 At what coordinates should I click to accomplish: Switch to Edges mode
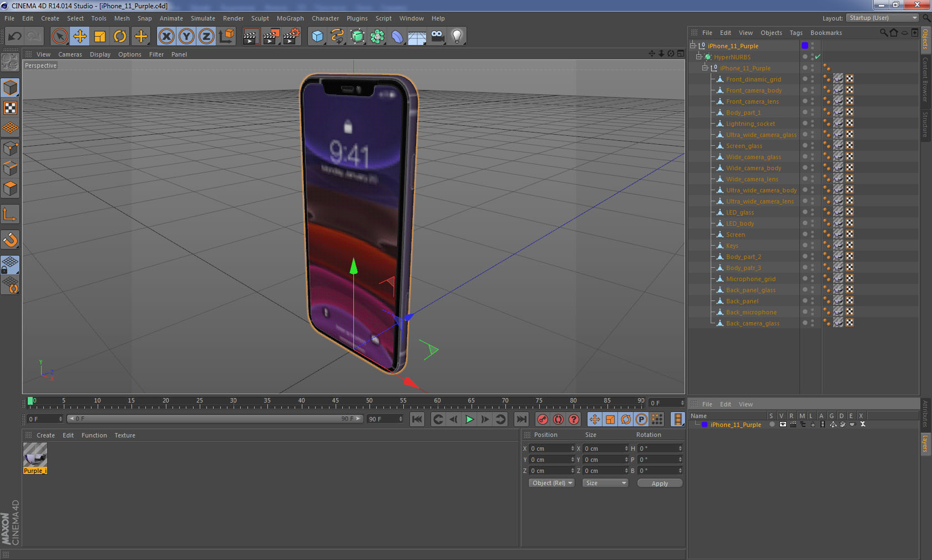tap(10, 169)
